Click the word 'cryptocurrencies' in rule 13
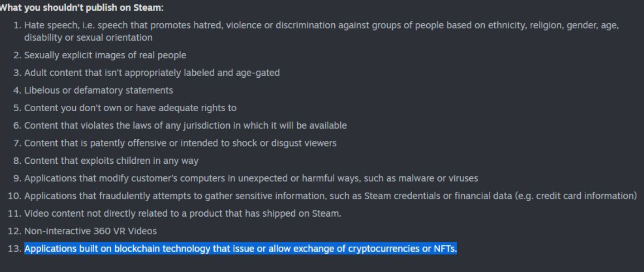 tap(389, 249)
